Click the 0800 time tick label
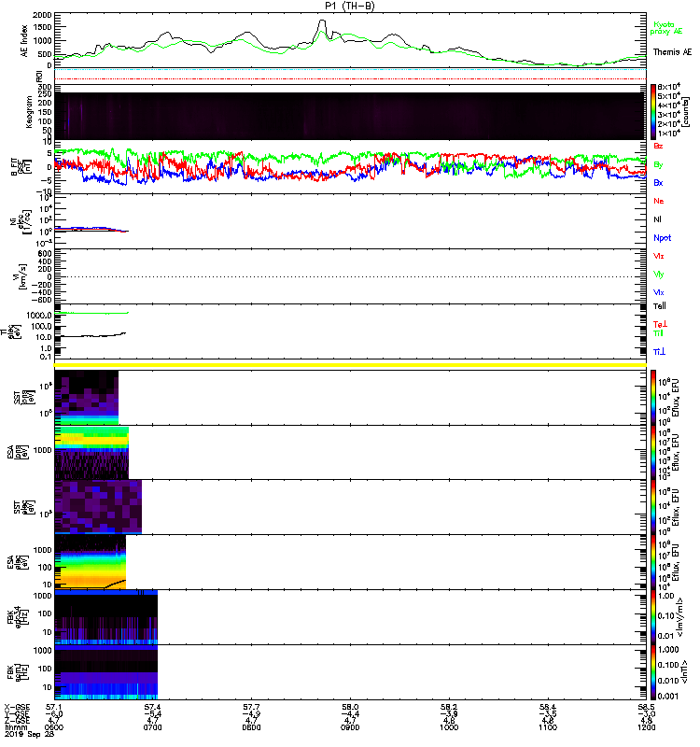The image size is (700, 747). 251,727
